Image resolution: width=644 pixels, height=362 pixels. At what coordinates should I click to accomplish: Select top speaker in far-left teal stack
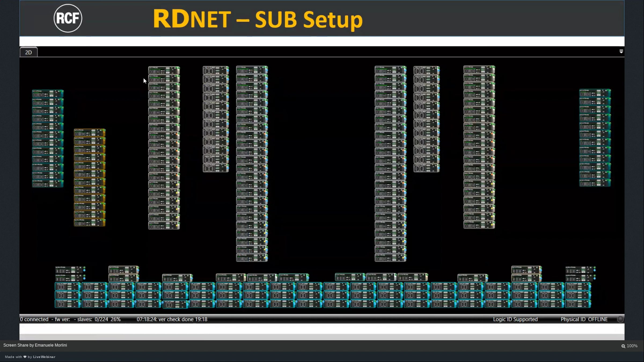47,94
